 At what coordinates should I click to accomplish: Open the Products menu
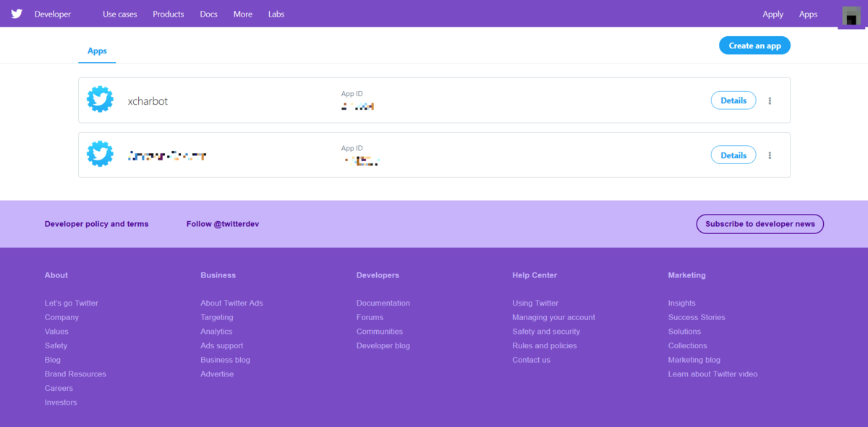(x=169, y=14)
